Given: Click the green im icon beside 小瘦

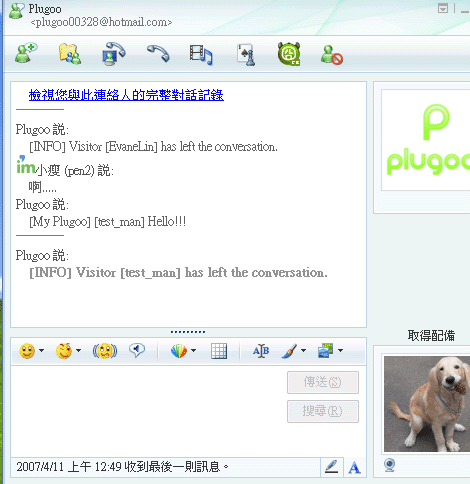Looking at the screenshot, I should [x=25, y=165].
